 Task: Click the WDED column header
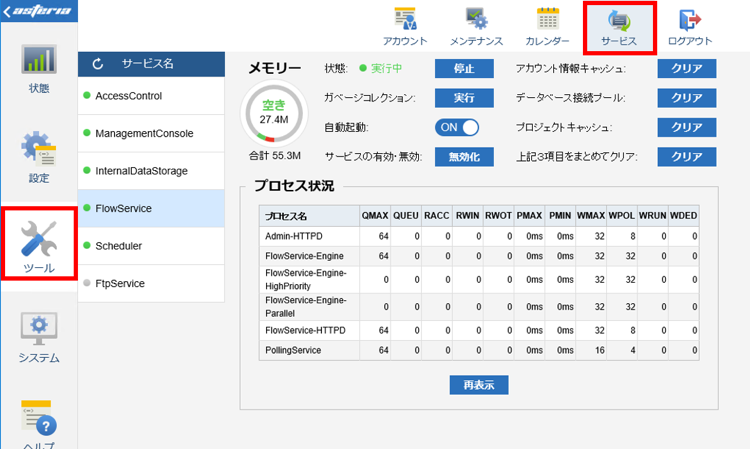[684, 216]
